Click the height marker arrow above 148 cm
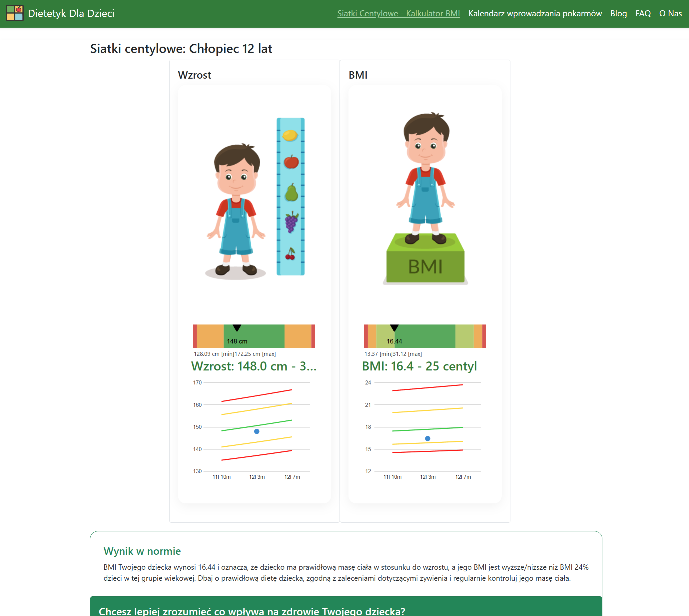The height and width of the screenshot is (616, 689). click(x=237, y=328)
